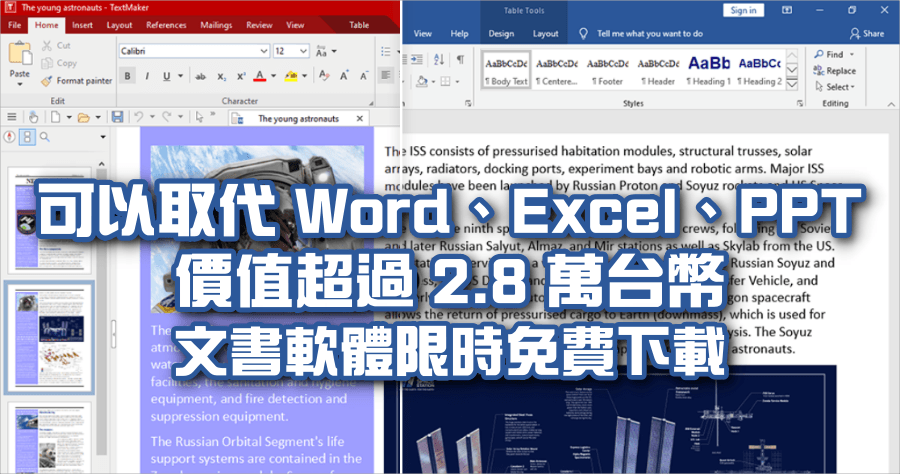The width and height of the screenshot is (900, 474).
Task: Click the Find magnifier in Word
Action: (819, 54)
